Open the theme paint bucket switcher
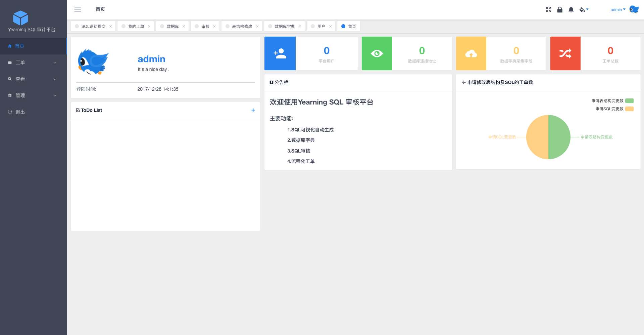The image size is (644, 335). 584,10
